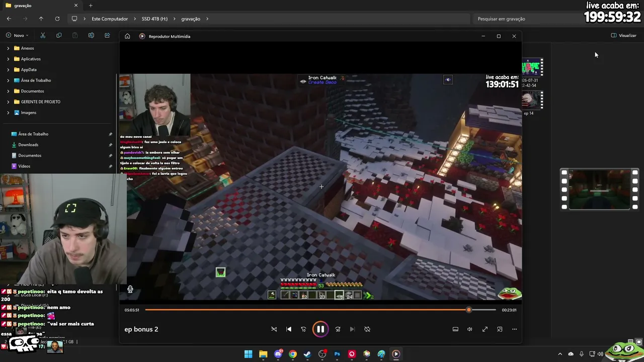Open the media player more options menu
This screenshot has width=644, height=362.
point(514,329)
